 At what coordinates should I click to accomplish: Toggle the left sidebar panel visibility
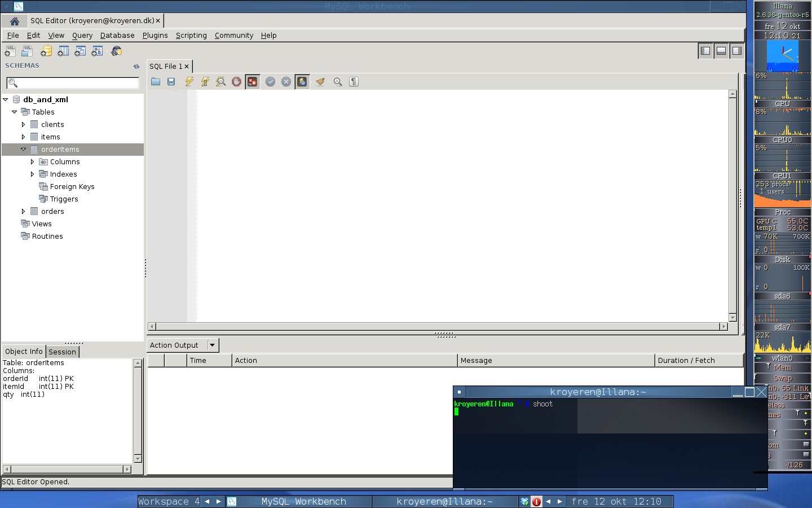coord(705,51)
